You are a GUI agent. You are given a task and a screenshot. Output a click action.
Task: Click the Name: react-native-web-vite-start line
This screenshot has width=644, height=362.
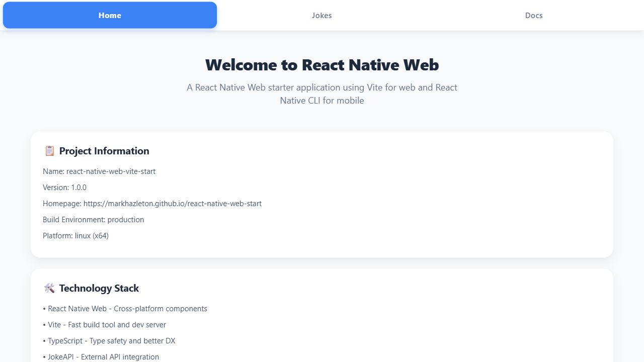point(99,171)
